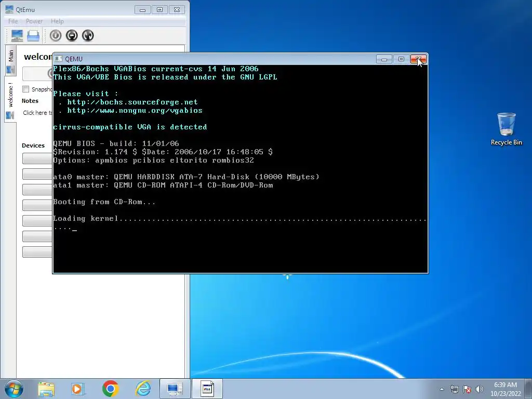Minimize the QtEmu window

tap(142, 10)
